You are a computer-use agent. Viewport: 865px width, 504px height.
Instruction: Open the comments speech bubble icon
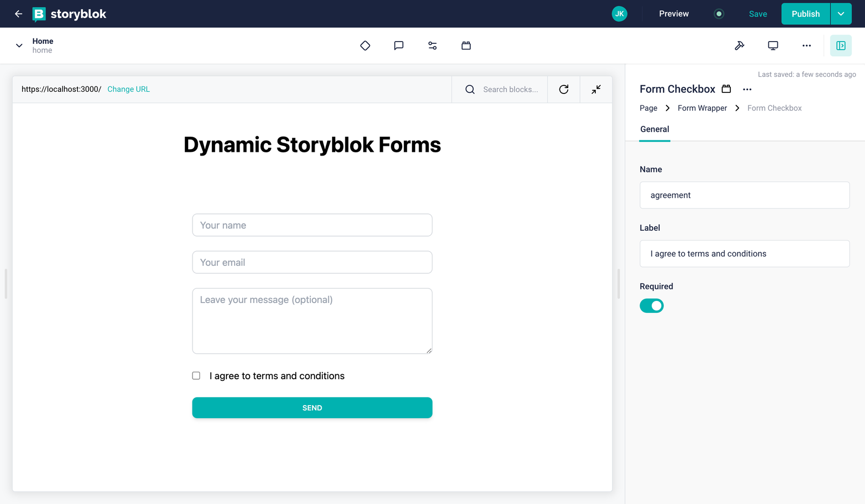pyautogui.click(x=399, y=46)
